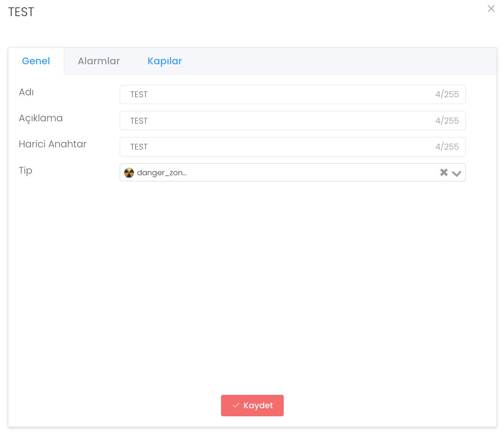
Task: Click the checkmark icon on the Kaydet button
Action: click(x=236, y=406)
